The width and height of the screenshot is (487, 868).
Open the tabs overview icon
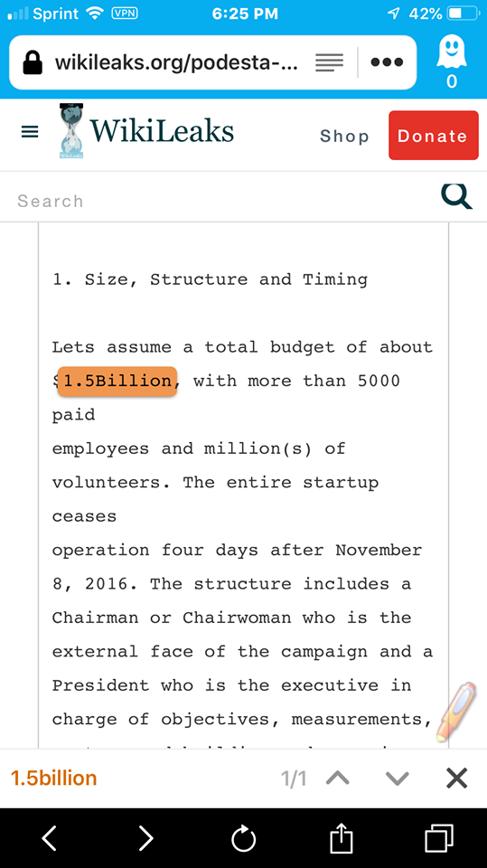[x=439, y=838]
